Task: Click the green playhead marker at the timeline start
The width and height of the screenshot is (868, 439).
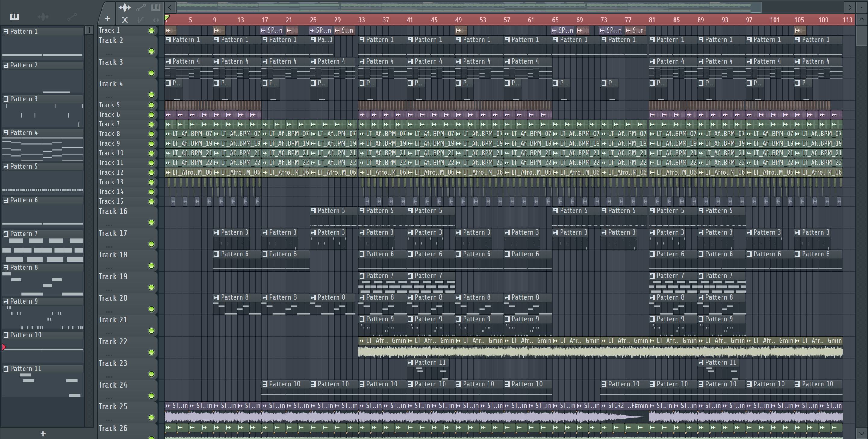Action: 167,17
